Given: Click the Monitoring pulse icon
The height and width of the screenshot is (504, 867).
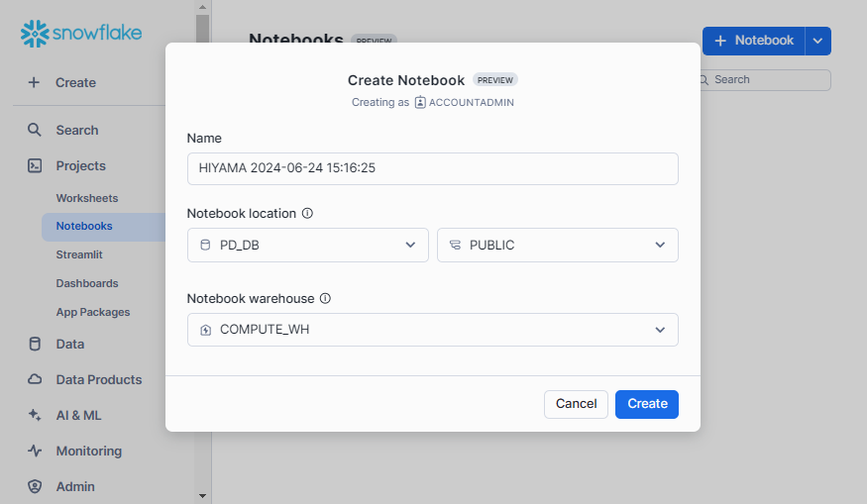Looking at the screenshot, I should point(35,451).
